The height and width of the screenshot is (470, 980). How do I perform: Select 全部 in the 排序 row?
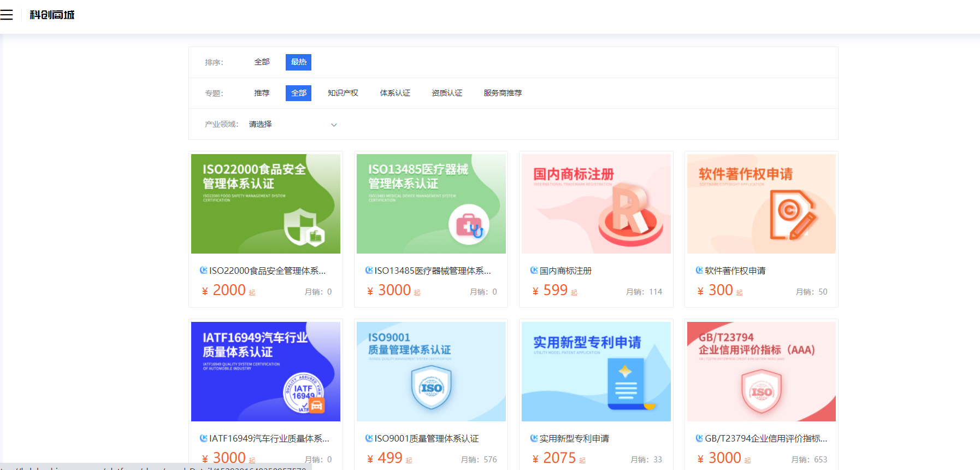tap(262, 62)
